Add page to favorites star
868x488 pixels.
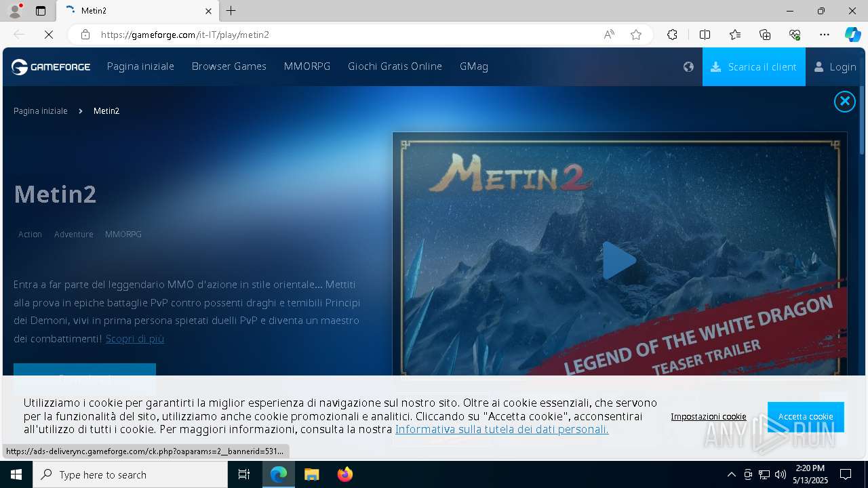tap(635, 35)
